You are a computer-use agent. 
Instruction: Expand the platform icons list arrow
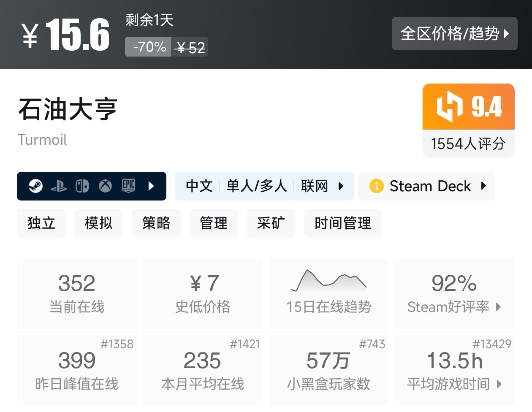click(x=152, y=186)
